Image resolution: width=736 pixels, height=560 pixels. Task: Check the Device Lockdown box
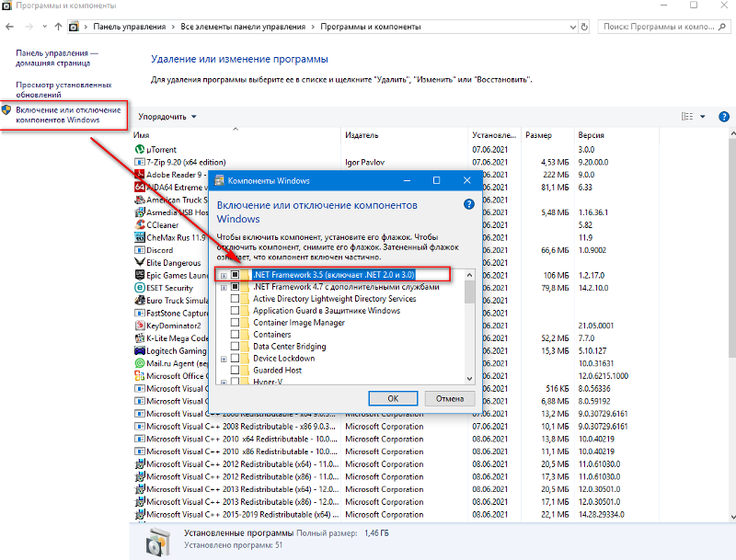(x=236, y=359)
